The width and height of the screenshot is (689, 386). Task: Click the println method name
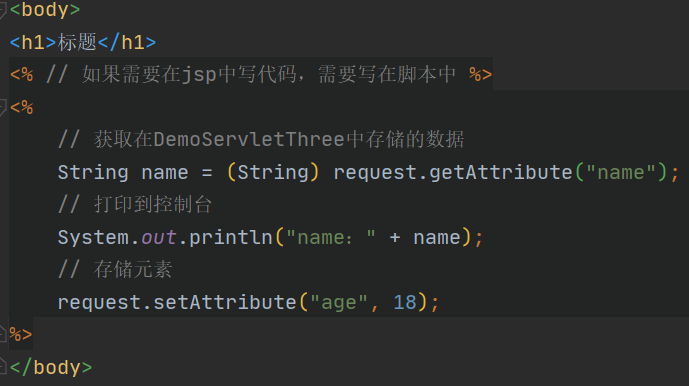point(231,237)
